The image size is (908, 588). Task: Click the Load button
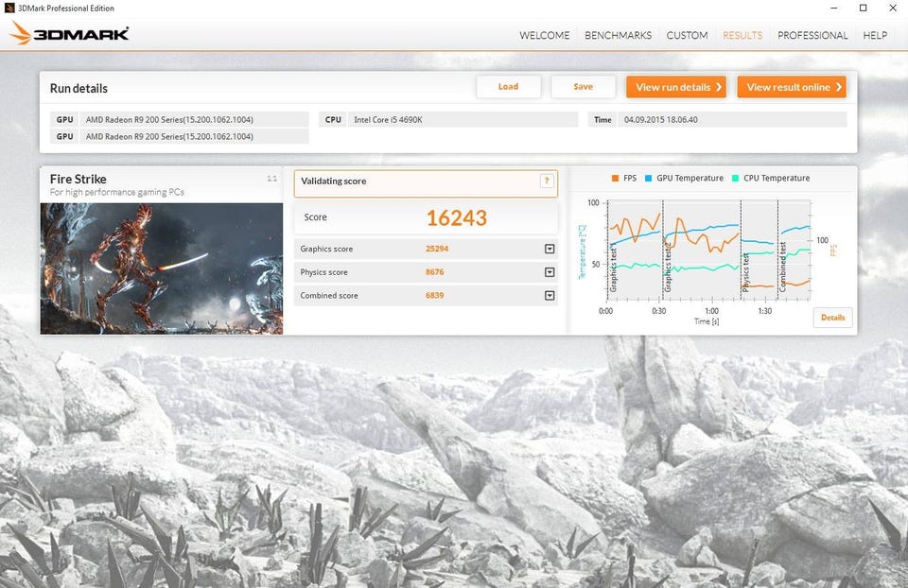pyautogui.click(x=509, y=87)
